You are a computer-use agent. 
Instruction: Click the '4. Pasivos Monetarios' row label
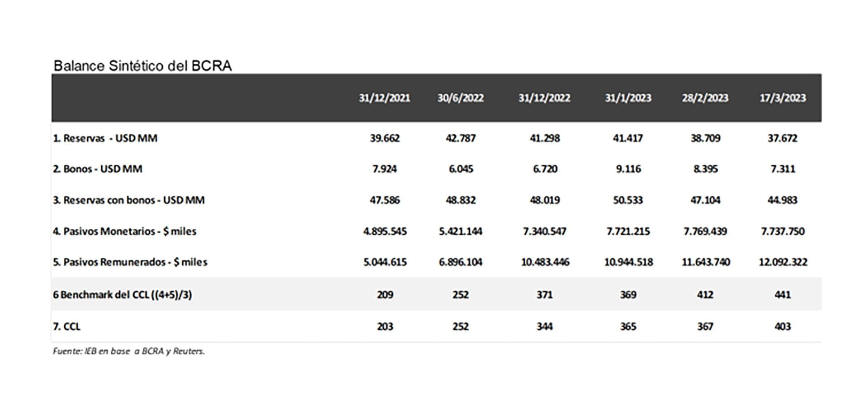(125, 231)
